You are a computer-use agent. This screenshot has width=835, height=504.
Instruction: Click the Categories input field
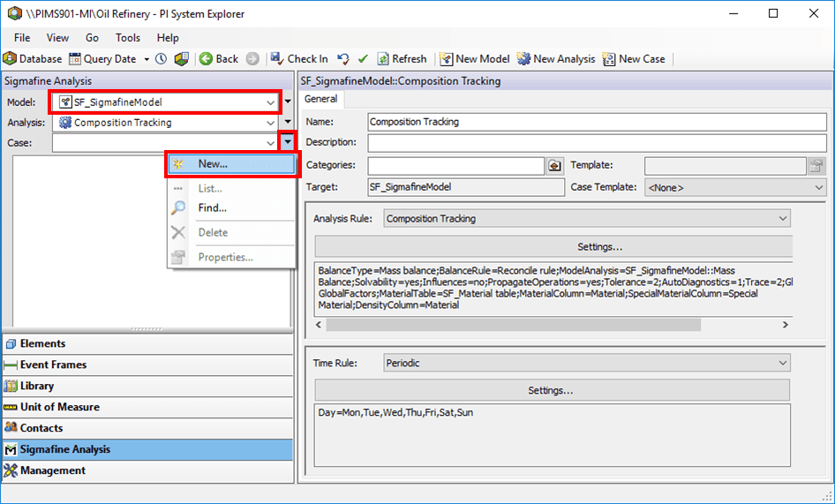[x=455, y=166]
